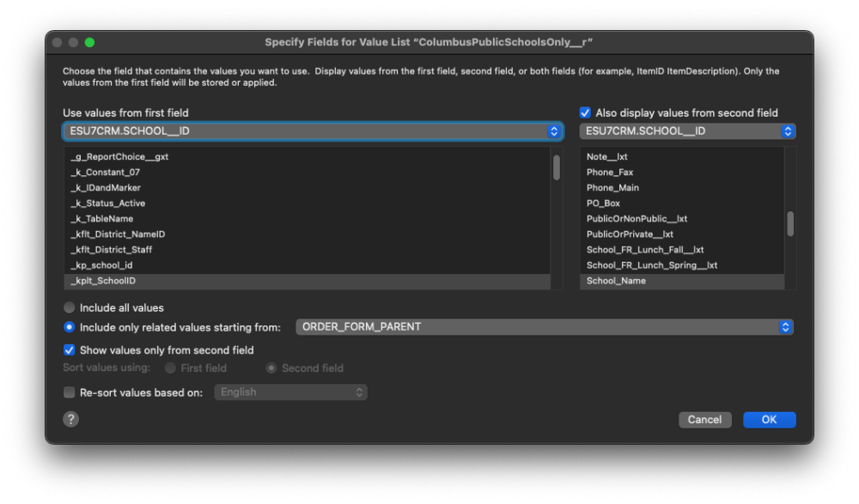The width and height of the screenshot is (859, 504).
Task: Open first field table dropdown ESU7CRM.SCHOOL__ID
Action: (313, 131)
